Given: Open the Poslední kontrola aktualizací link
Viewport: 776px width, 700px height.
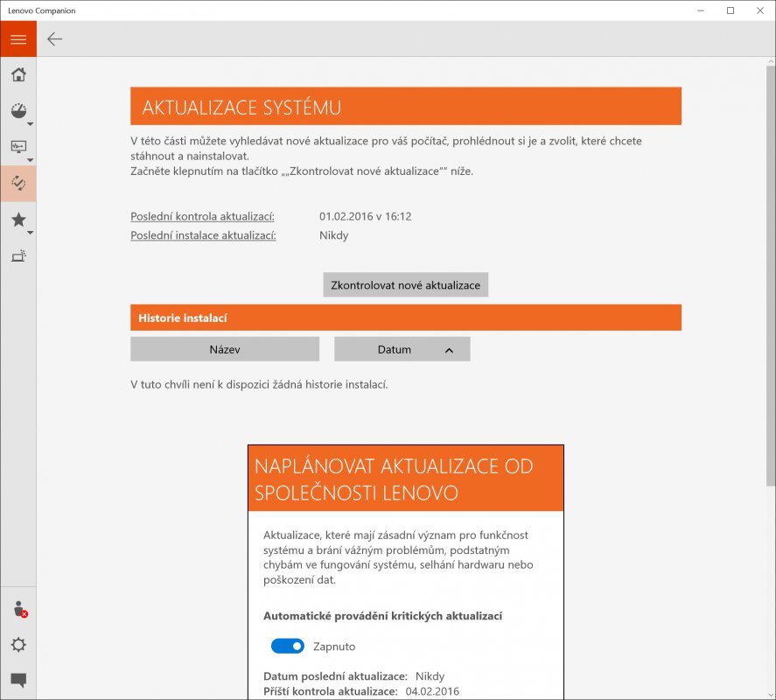Looking at the screenshot, I should click(x=202, y=216).
